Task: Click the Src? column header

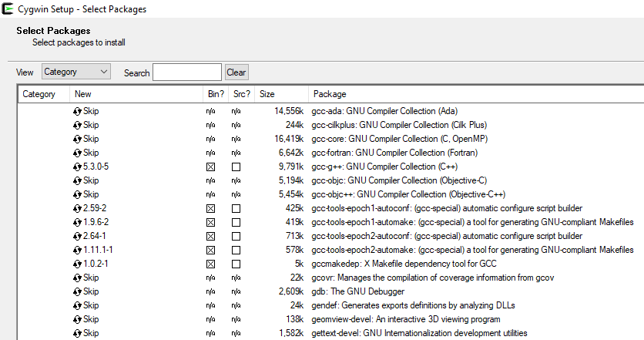Action: (x=242, y=94)
